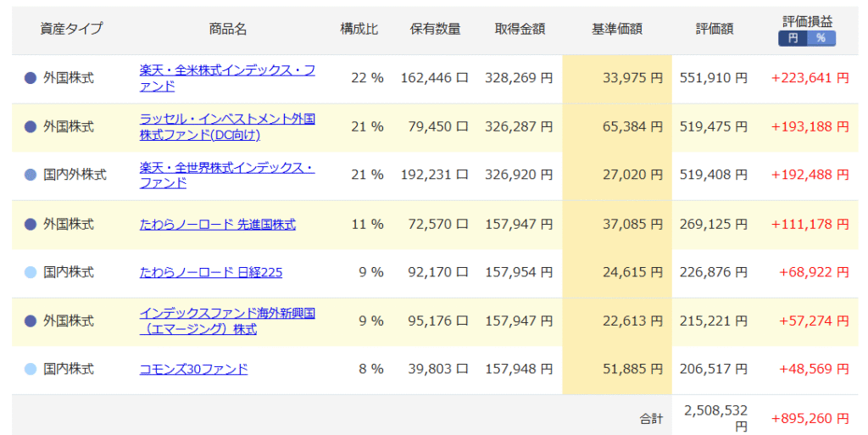Image resolution: width=868 pixels, height=435 pixels.
Task: Click the 構成比 column header
Action: [359, 29]
